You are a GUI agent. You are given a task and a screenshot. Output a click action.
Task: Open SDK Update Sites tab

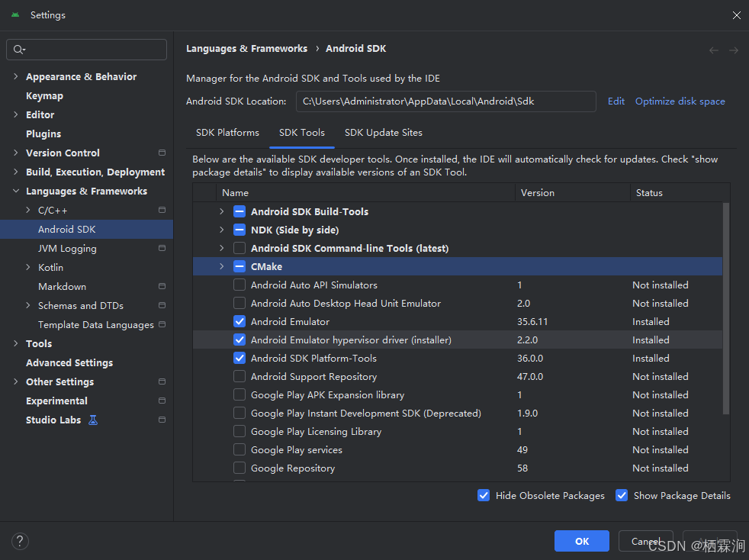click(384, 133)
